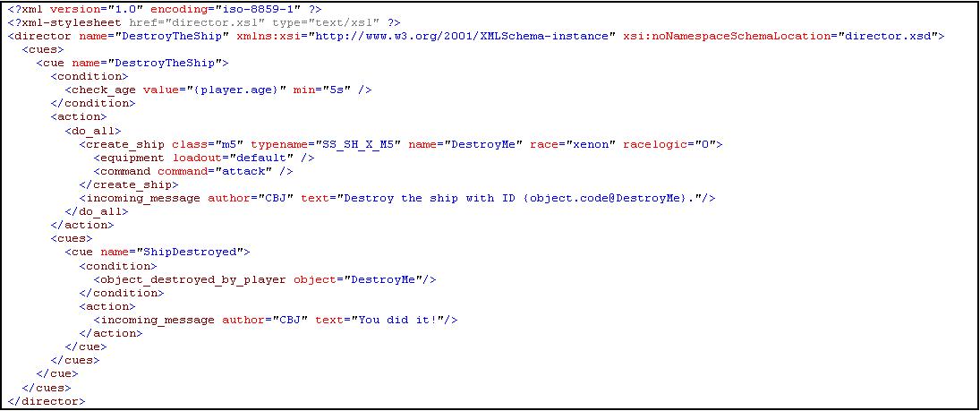This screenshot has width=980, height=411.
Task: Select the "director.xsd" schema location value
Action: tap(888, 36)
